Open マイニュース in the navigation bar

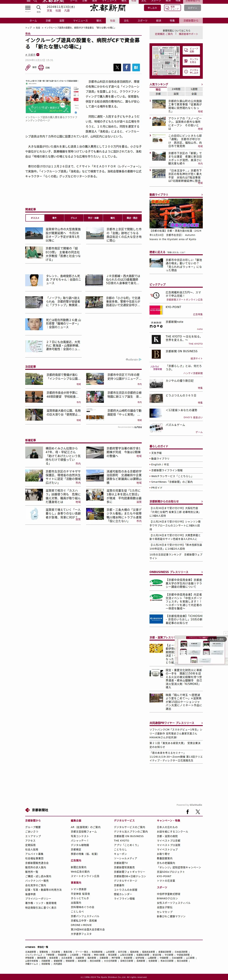pos(80,21)
